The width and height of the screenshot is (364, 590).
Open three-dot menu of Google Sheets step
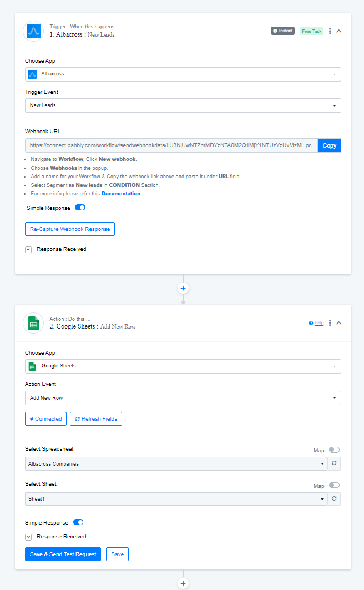(x=330, y=323)
